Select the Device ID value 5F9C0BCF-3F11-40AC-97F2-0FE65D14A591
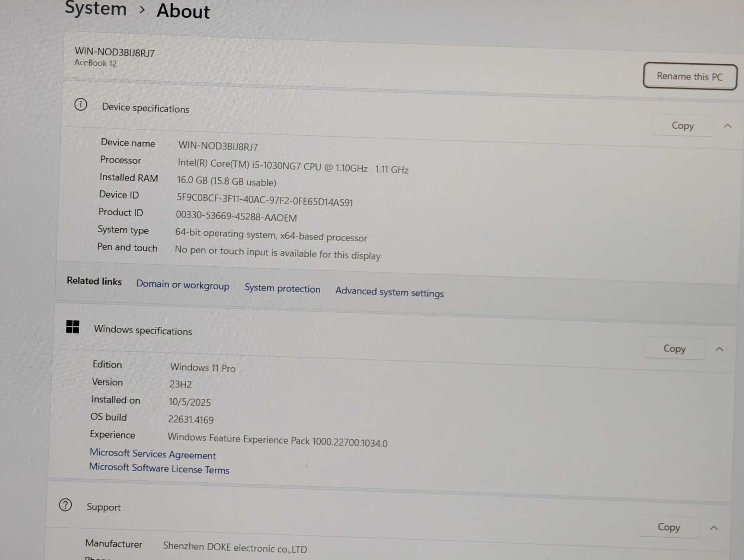Screen dimensions: 744x560 point(264,200)
